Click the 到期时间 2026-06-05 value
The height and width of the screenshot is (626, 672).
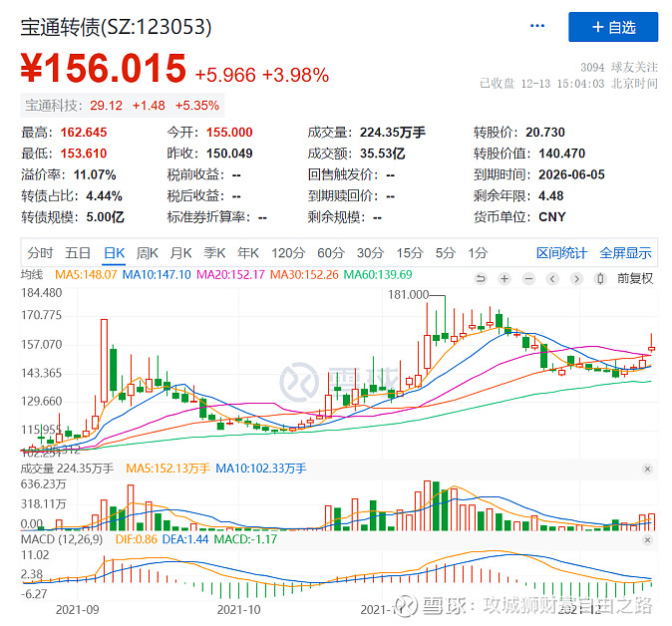(571, 174)
